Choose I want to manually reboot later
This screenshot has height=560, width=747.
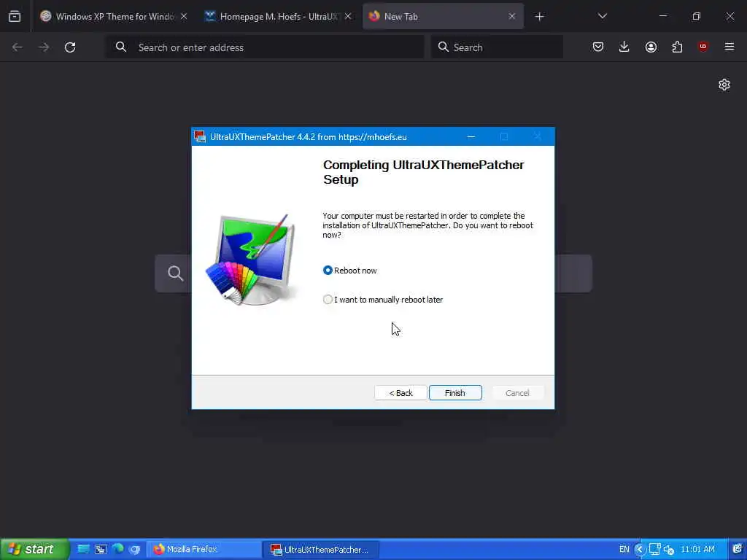coord(383,300)
